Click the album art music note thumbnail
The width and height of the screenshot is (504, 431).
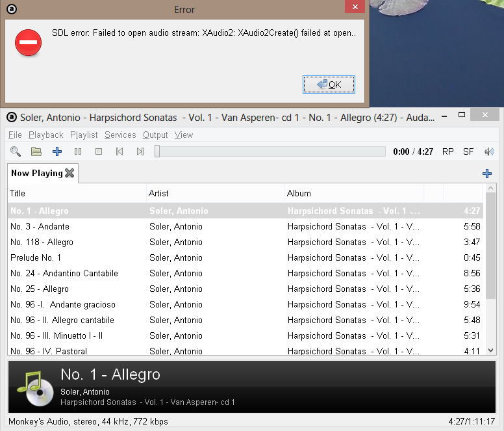35,388
